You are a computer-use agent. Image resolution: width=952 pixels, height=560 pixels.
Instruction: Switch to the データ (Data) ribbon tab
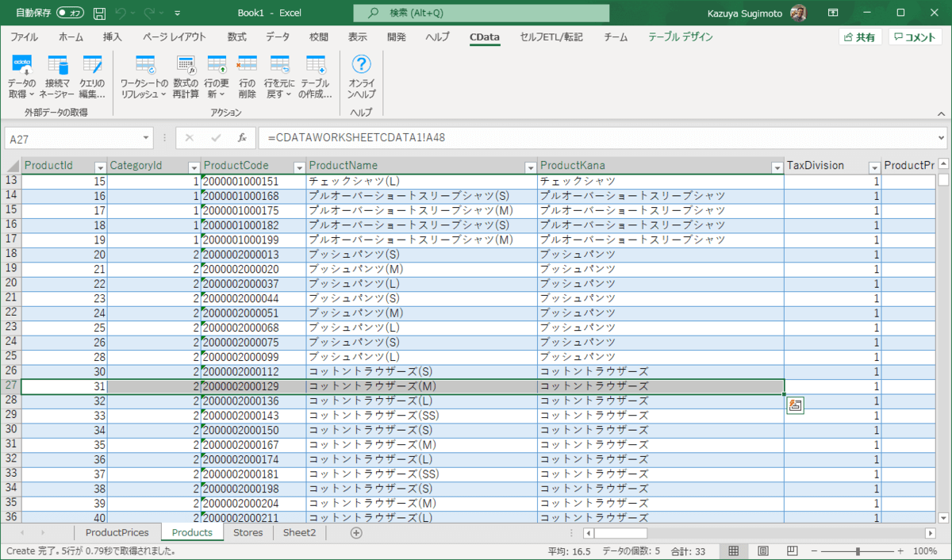point(278,37)
